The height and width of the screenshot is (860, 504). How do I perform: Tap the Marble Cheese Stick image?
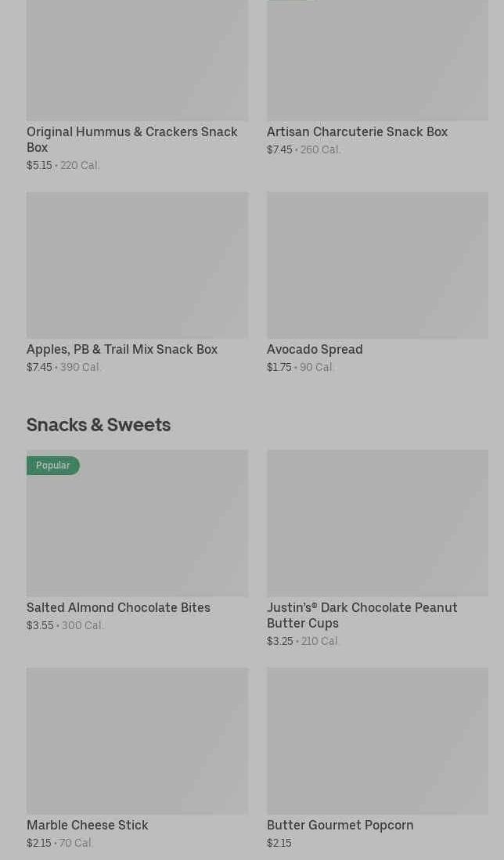point(137,740)
